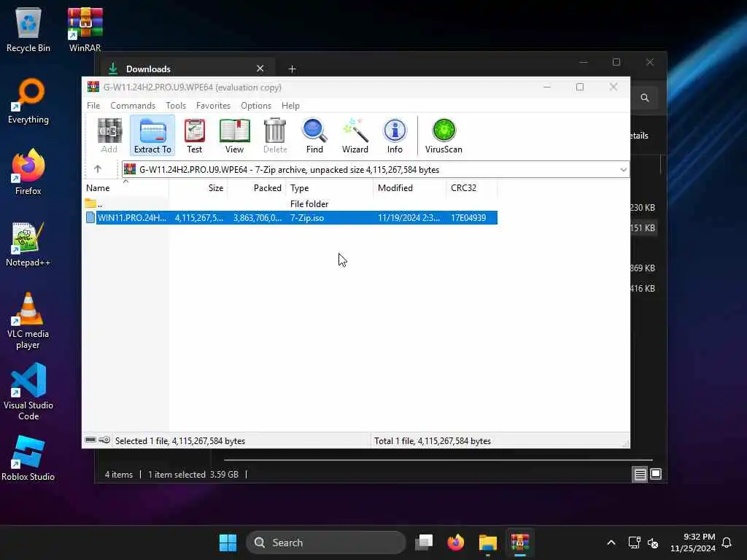This screenshot has height=560, width=747.
Task: Open the notifications bell icon
Action: pyautogui.click(x=727, y=542)
